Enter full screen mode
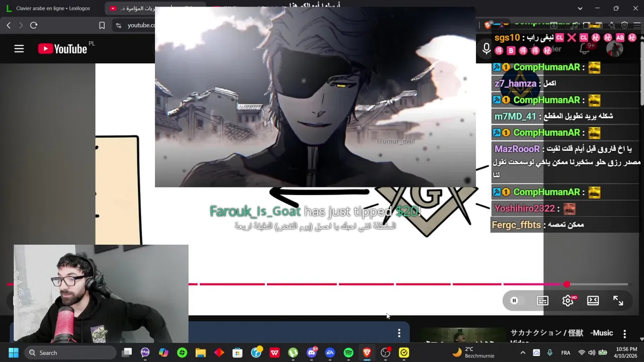 coord(618,301)
